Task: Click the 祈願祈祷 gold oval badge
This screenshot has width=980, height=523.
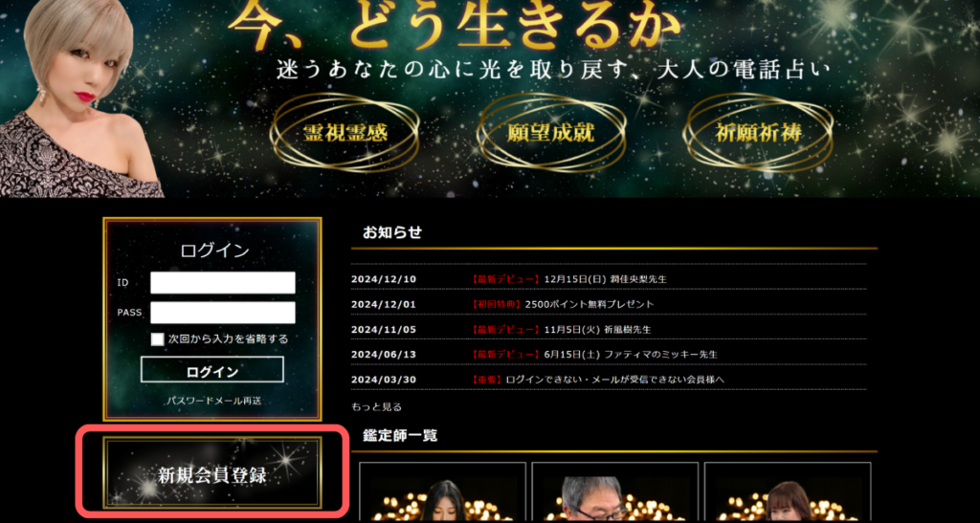Action: pyautogui.click(x=758, y=133)
